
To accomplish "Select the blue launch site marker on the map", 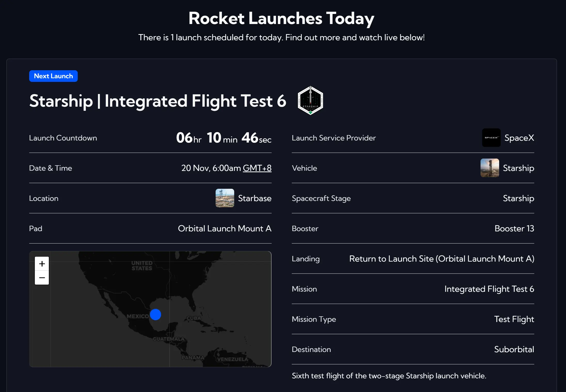I will (155, 315).
